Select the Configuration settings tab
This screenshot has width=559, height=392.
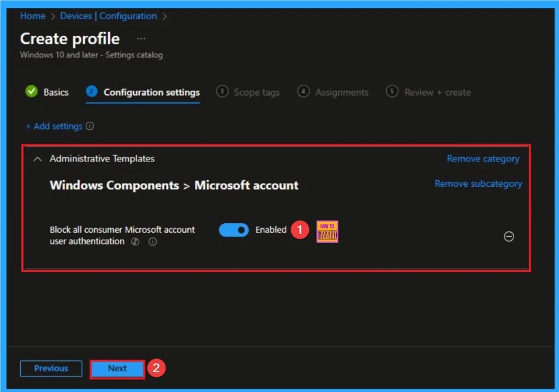coord(151,92)
